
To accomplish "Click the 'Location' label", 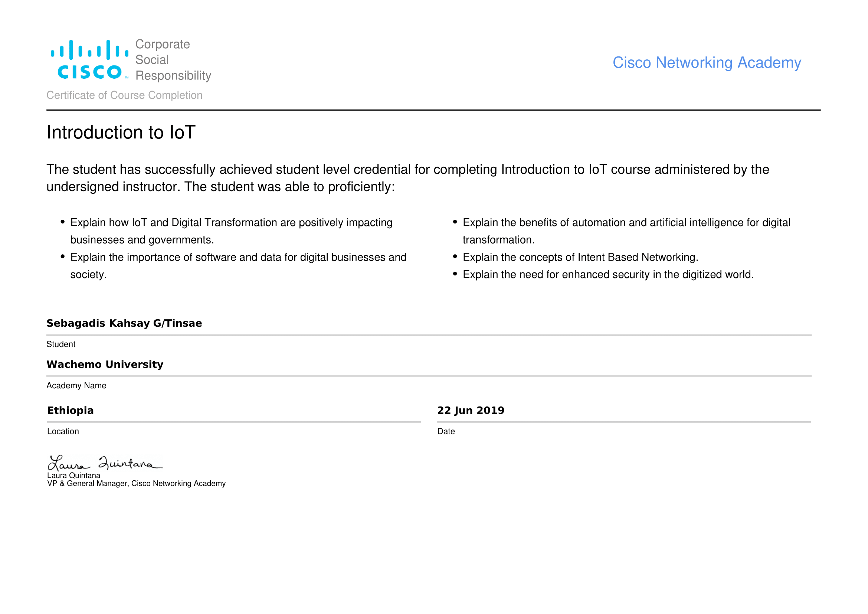I will click(63, 432).
